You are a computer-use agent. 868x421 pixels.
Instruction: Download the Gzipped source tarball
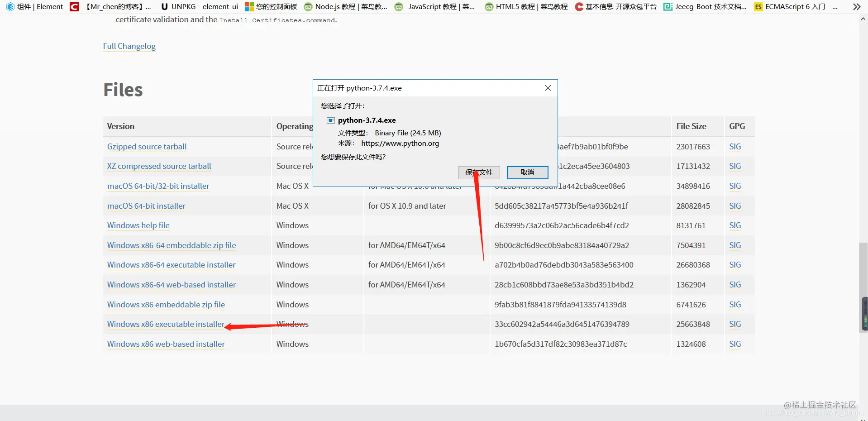coord(147,147)
